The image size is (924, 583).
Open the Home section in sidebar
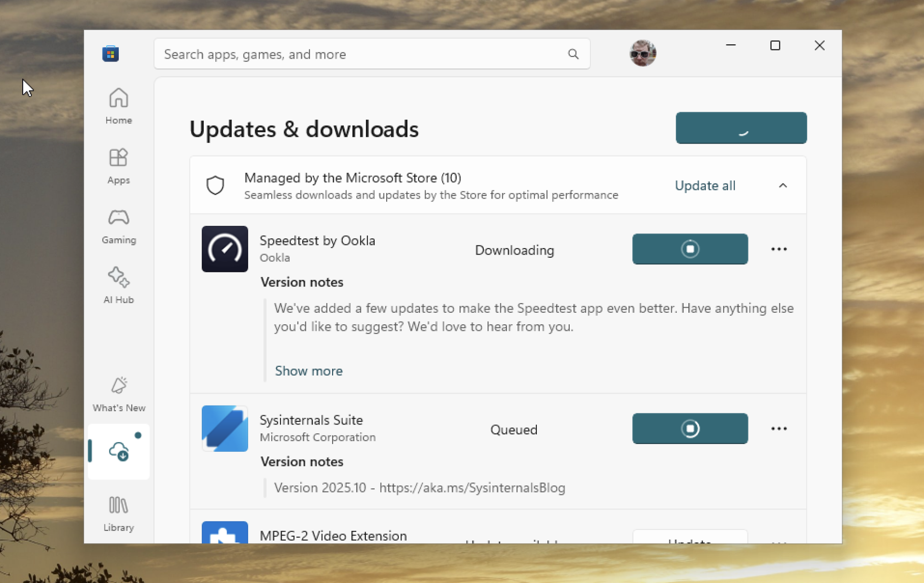pos(119,106)
